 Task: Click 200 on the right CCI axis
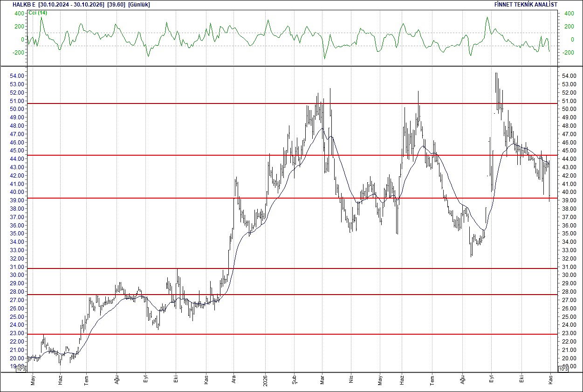click(x=569, y=26)
